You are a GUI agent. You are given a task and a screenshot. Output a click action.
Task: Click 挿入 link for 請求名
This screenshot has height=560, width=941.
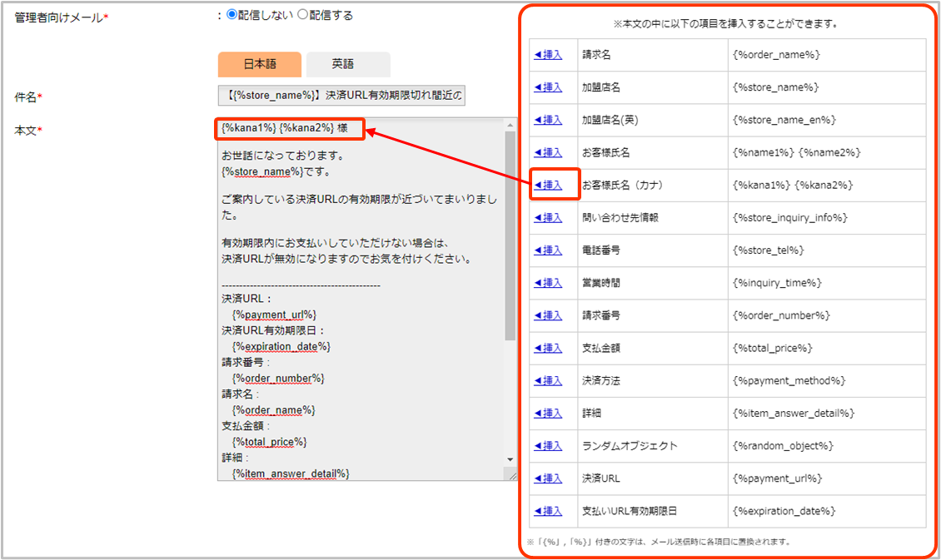point(548,55)
